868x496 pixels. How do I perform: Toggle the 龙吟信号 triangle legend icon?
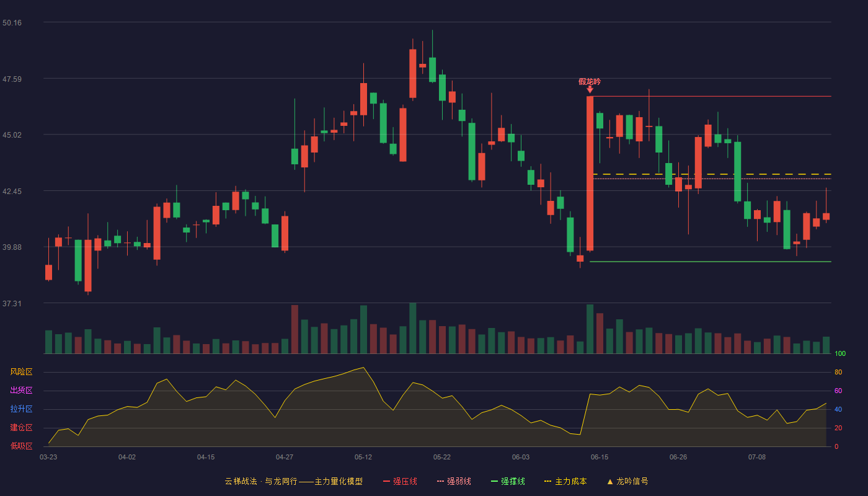click(x=610, y=481)
